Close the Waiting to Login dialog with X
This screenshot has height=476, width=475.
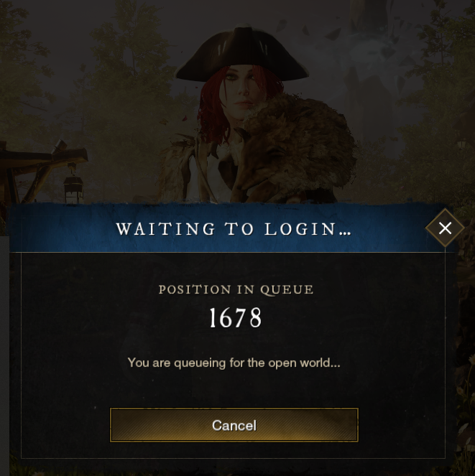[445, 228]
